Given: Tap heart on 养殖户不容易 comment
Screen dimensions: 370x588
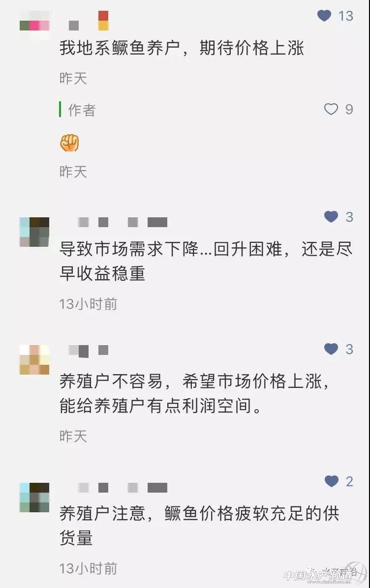Looking at the screenshot, I should coord(331,349).
